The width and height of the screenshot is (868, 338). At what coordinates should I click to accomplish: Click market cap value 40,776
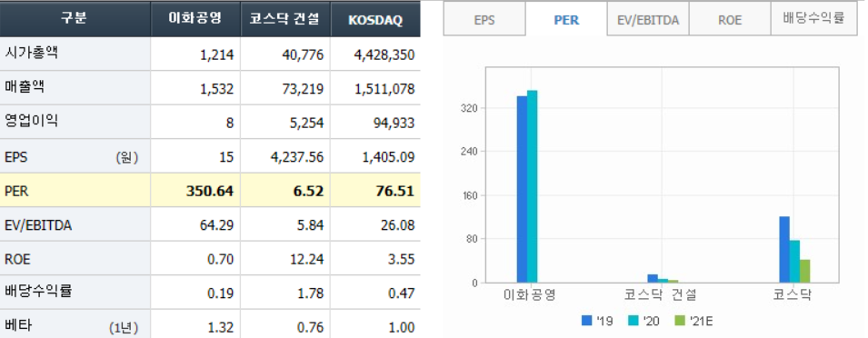pos(304,55)
